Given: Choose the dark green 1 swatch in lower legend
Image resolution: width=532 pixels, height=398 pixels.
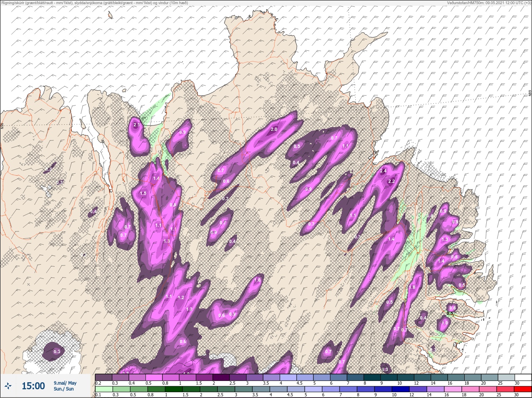Looking at the screenshot, I should [174, 389].
